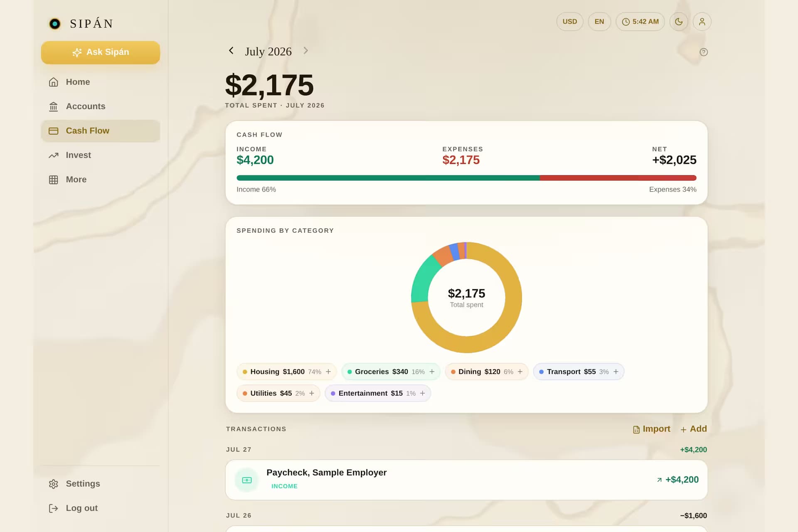798x532 pixels.
Task: Expand Transport with its plus icon
Action: [616, 372]
